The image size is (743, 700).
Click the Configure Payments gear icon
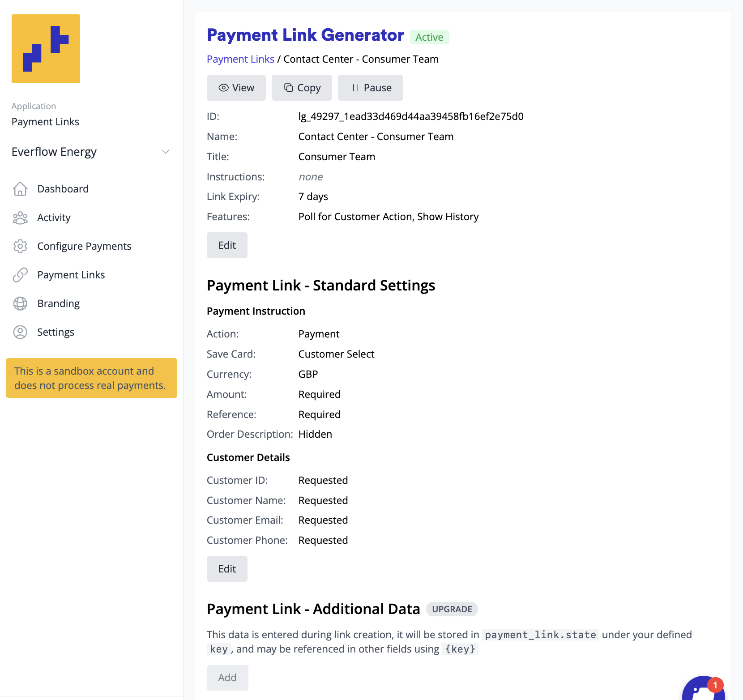click(20, 246)
